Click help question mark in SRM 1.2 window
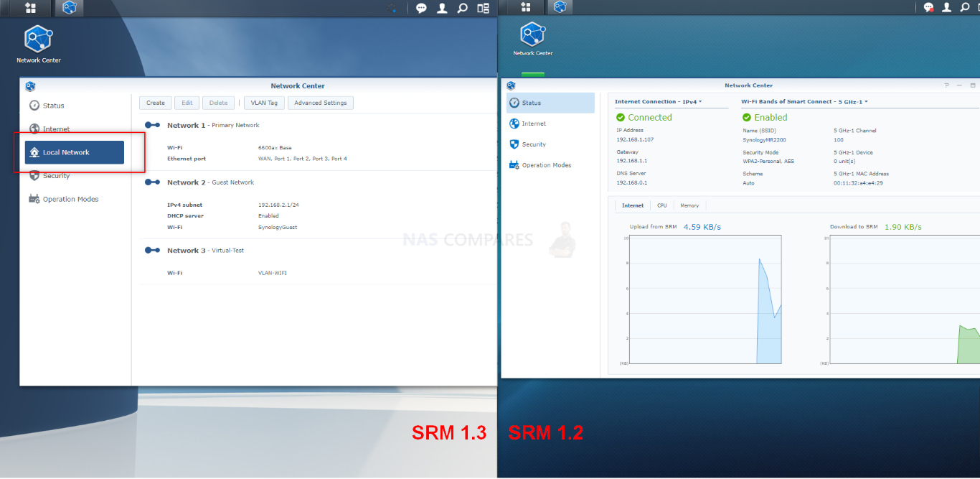Image resolution: width=980 pixels, height=479 pixels. [x=947, y=85]
